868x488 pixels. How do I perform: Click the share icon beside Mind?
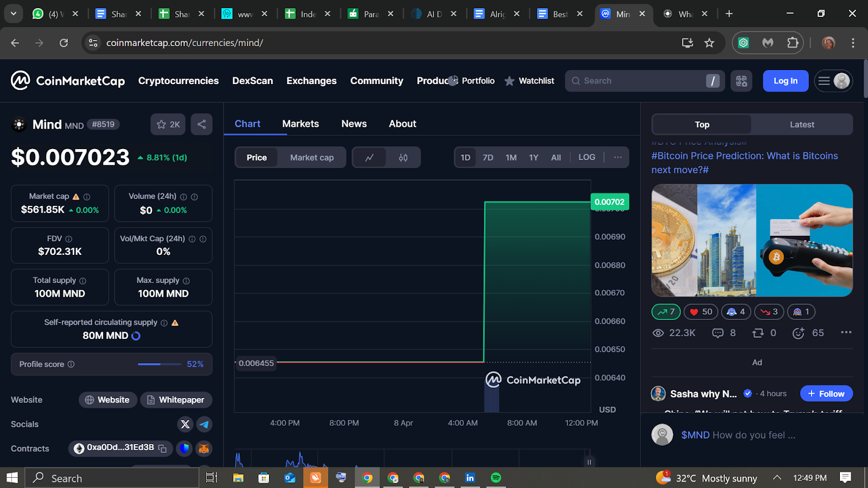click(202, 124)
